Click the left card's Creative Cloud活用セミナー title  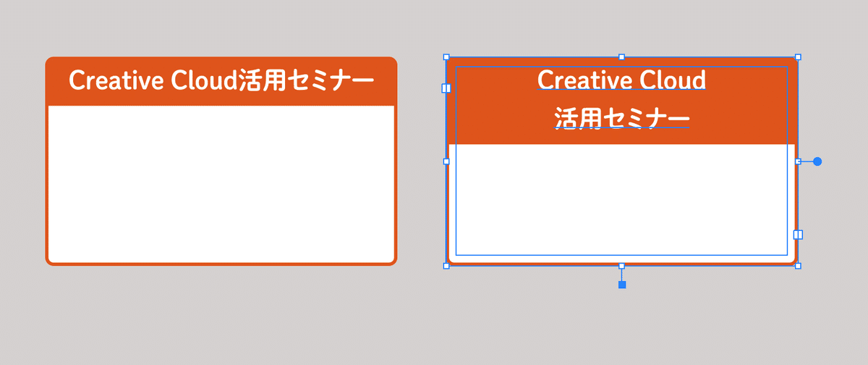(x=221, y=81)
